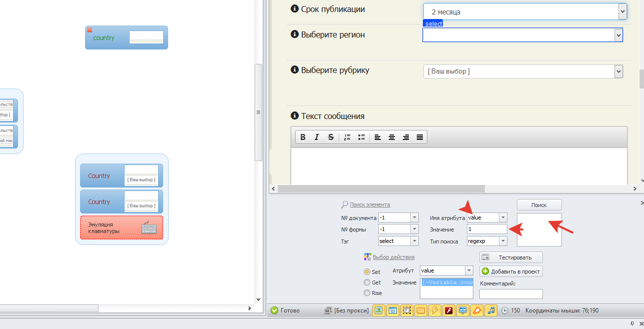Select the second Country block in group

point(122,201)
